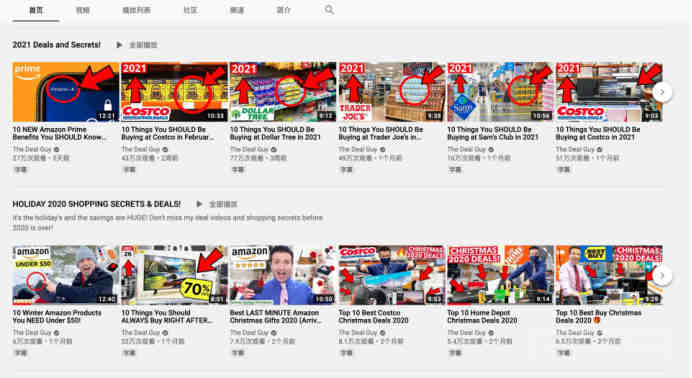Go to the 社区 community tab
Image resolution: width=692 pixels, height=378 pixels.
click(x=190, y=10)
